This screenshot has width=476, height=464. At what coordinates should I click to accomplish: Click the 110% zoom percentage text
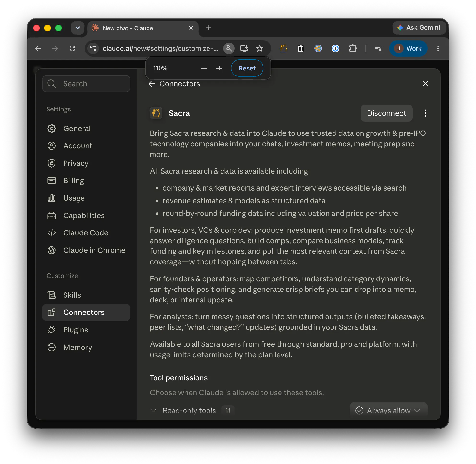pos(160,68)
